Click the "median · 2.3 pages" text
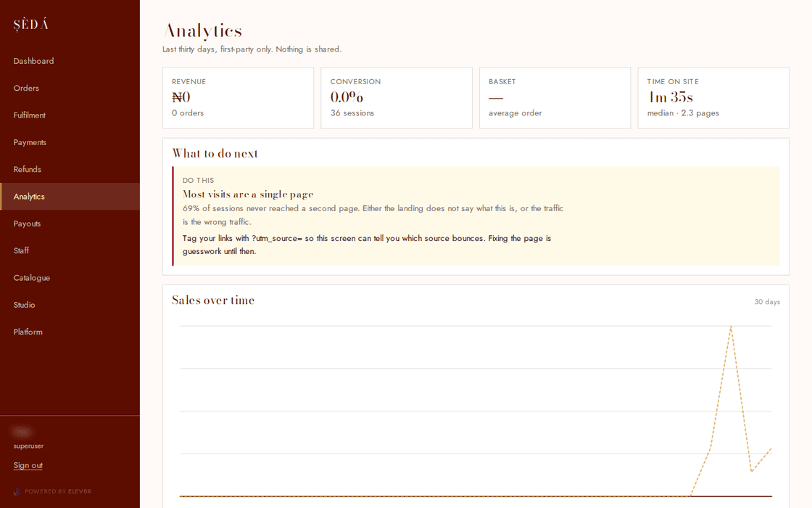The image size is (812, 508). [683, 113]
